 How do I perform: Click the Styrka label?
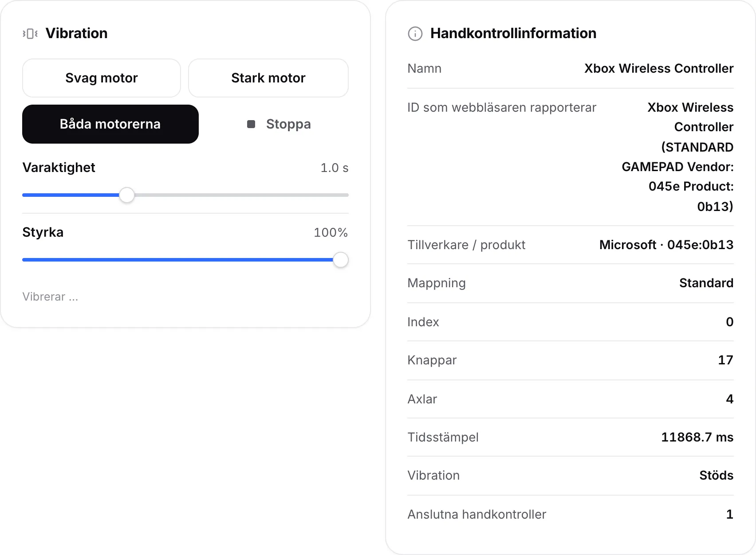click(x=43, y=232)
